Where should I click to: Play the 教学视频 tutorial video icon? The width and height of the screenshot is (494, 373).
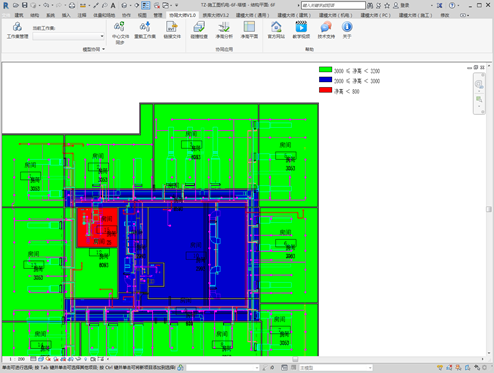(x=301, y=30)
